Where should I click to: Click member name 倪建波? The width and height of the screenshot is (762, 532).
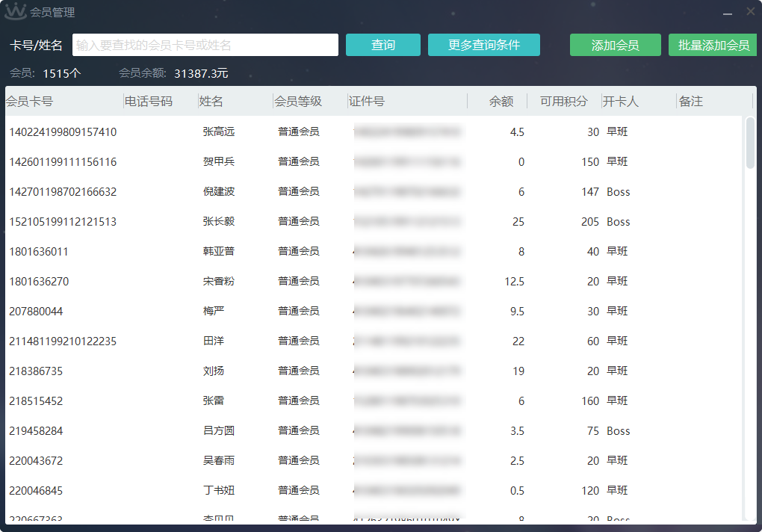[219, 192]
